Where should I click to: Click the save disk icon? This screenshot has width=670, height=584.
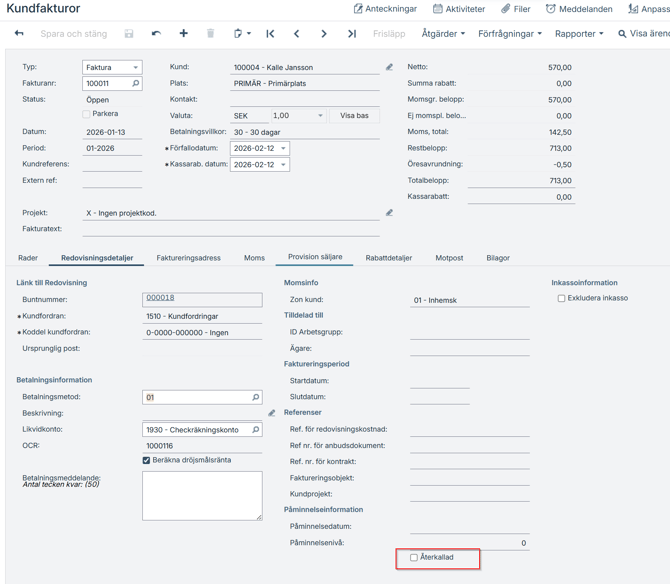tap(129, 33)
